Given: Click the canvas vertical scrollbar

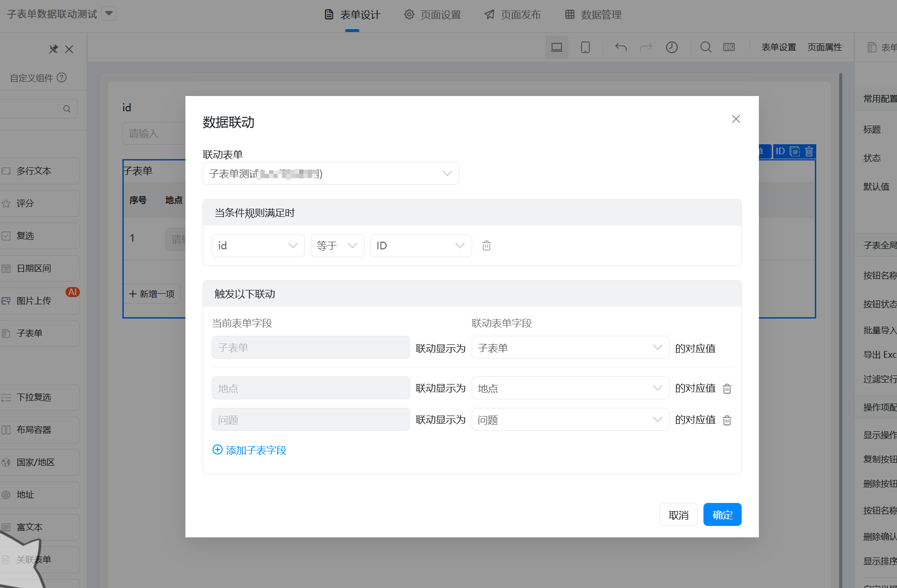Looking at the screenshot, I should tap(841, 330).
